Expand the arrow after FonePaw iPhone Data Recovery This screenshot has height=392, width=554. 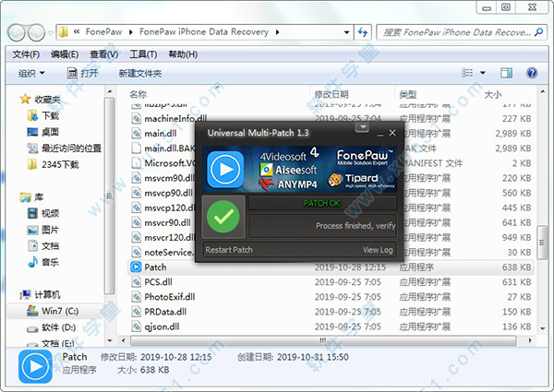coord(277,32)
